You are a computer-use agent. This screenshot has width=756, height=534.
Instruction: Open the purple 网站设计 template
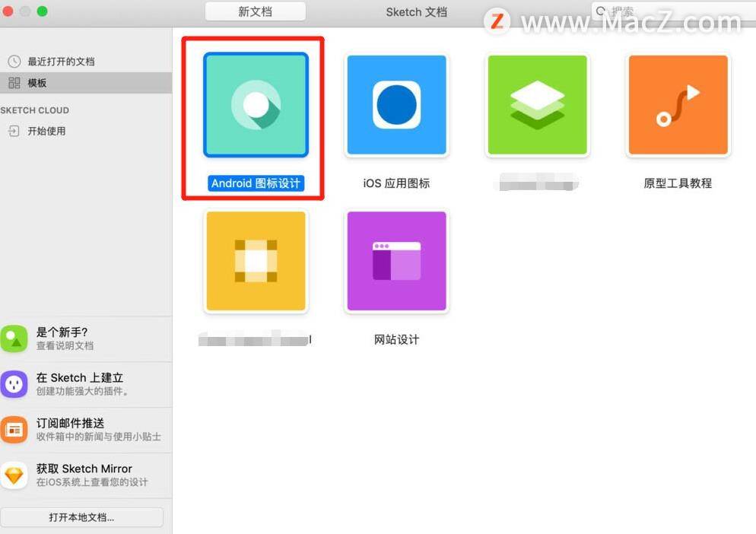(396, 261)
